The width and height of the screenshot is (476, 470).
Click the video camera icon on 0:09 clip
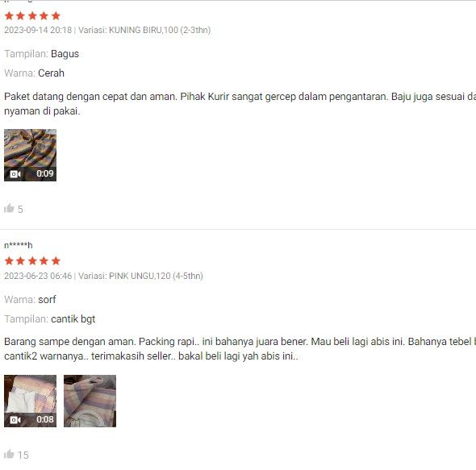click(15, 174)
